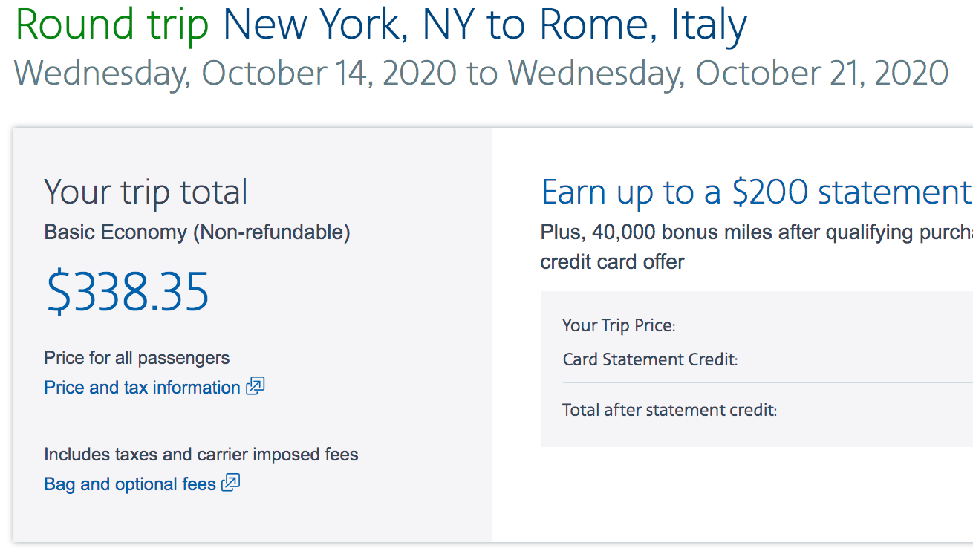Click the "credit card offer" text line
Image resolution: width=973 pixels, height=560 pixels.
click(x=612, y=262)
